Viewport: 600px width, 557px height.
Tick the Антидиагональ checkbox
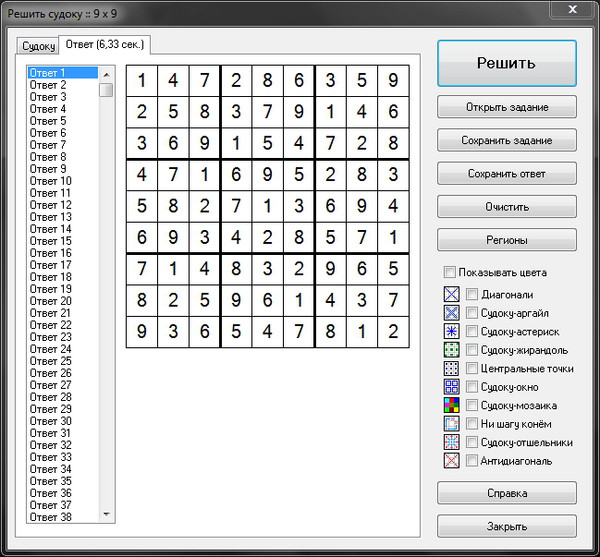pyautogui.click(x=472, y=461)
